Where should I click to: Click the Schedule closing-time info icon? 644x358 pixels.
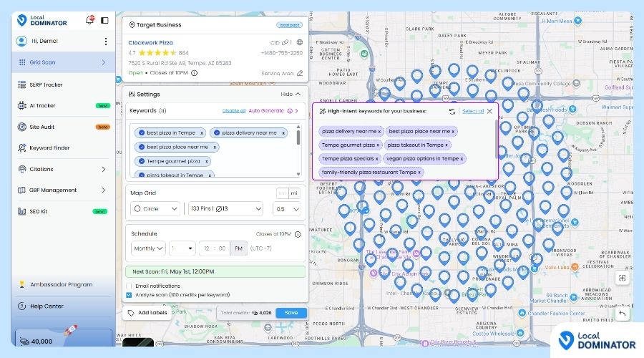pyautogui.click(x=298, y=234)
